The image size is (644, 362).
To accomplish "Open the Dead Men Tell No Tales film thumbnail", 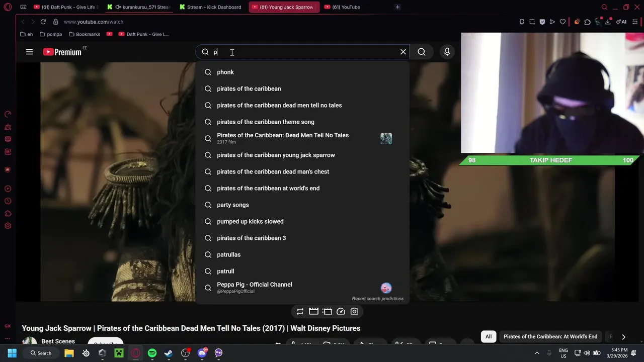I will tap(386, 138).
